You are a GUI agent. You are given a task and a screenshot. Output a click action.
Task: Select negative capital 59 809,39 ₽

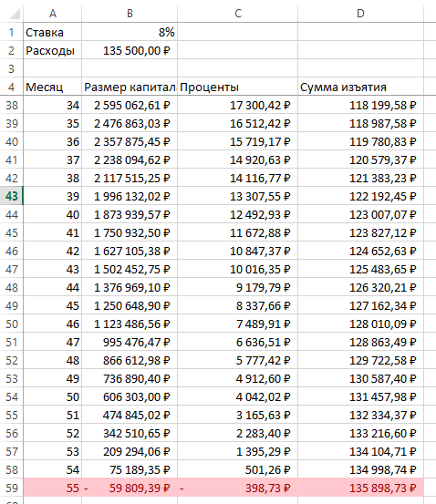(130, 488)
